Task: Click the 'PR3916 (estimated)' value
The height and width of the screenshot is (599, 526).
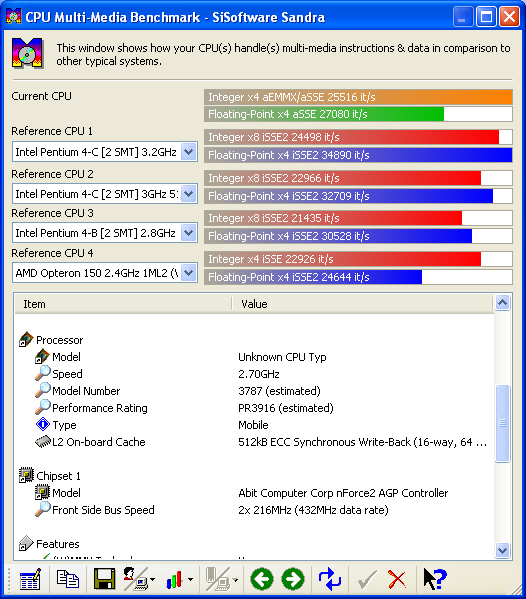Action: click(x=286, y=408)
